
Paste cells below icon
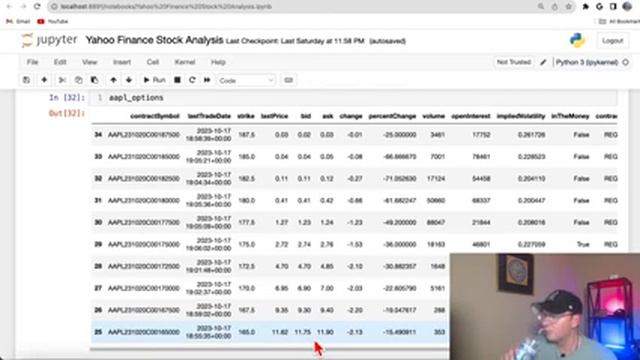pos(94,80)
